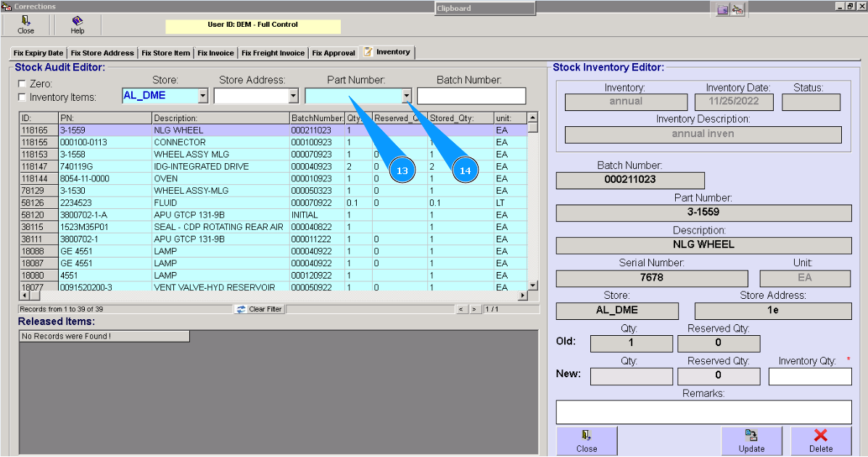Click the Clear Filter button
The image size is (868, 457).
pyautogui.click(x=259, y=309)
